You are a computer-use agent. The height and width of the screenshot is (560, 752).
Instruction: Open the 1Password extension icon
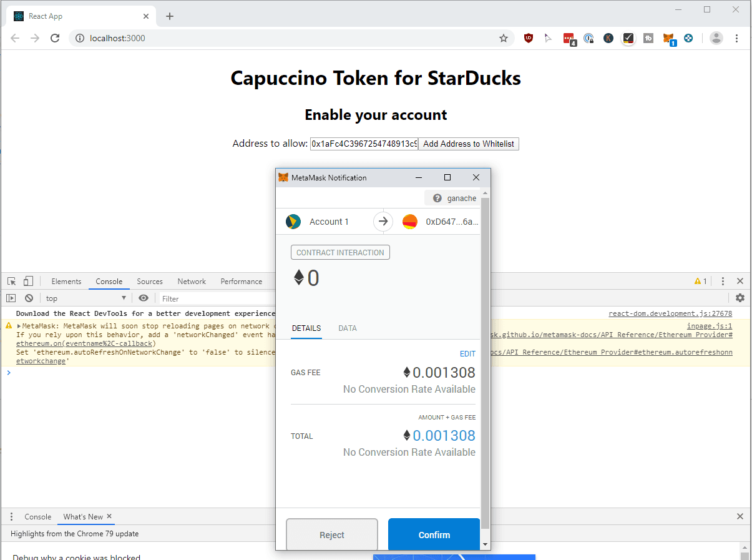pos(588,38)
